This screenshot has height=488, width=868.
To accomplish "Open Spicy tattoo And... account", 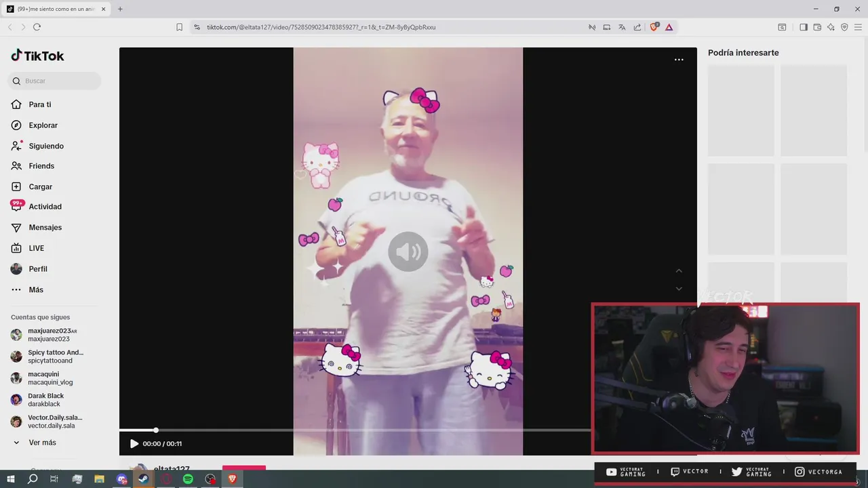I will (47, 357).
